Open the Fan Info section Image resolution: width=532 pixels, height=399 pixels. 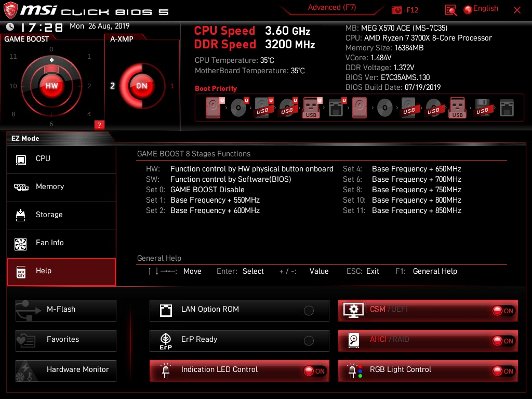pyautogui.click(x=61, y=243)
